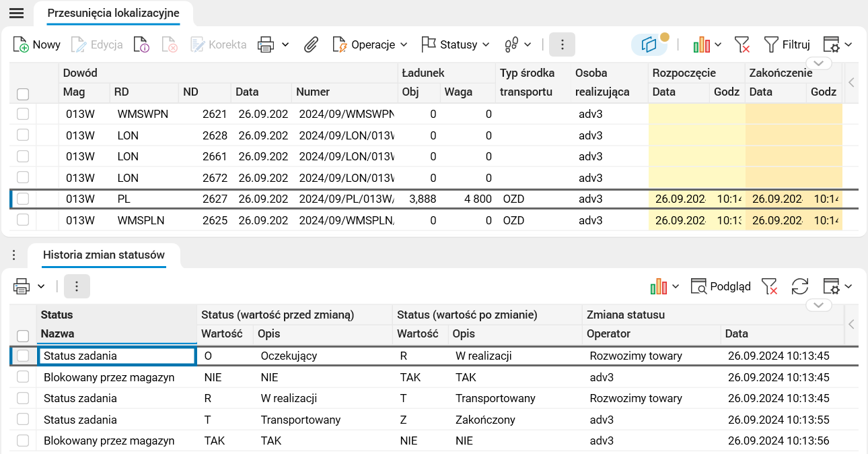Toggle the blue map view icon
Viewport: 868px width, 454px height.
[x=649, y=44]
